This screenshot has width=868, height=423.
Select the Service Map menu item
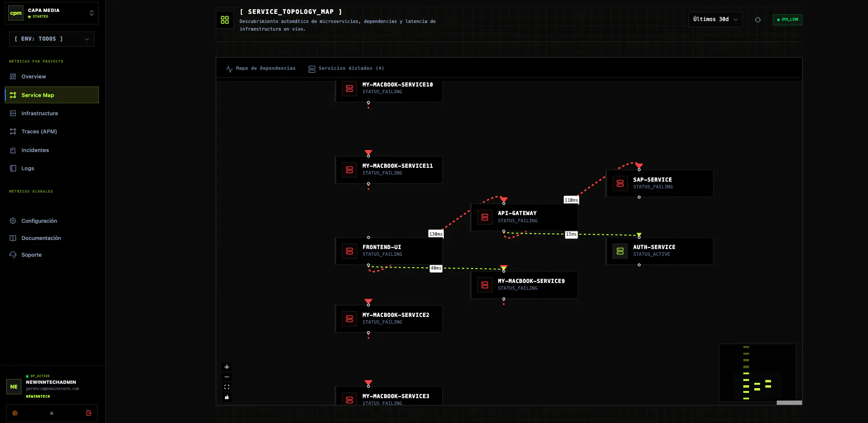click(52, 95)
